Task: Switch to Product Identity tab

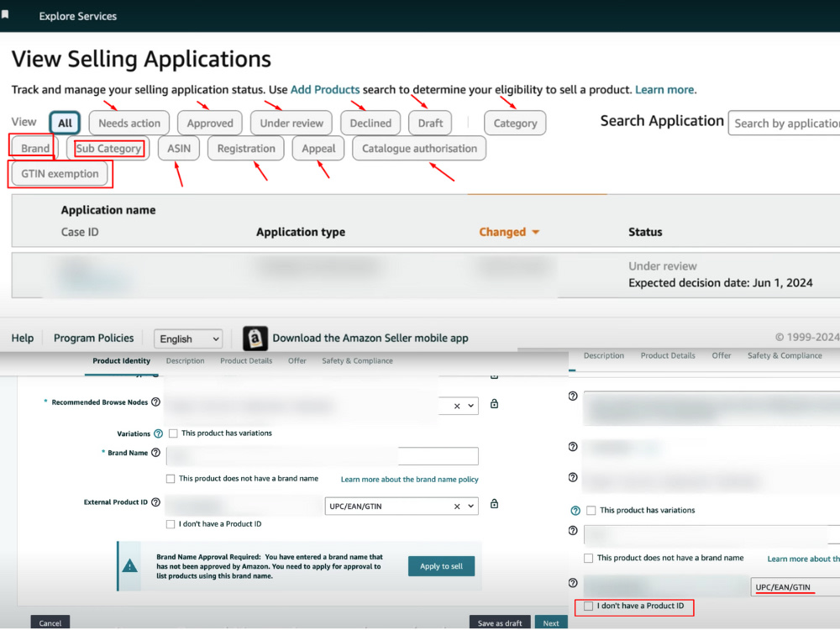Action: click(121, 361)
